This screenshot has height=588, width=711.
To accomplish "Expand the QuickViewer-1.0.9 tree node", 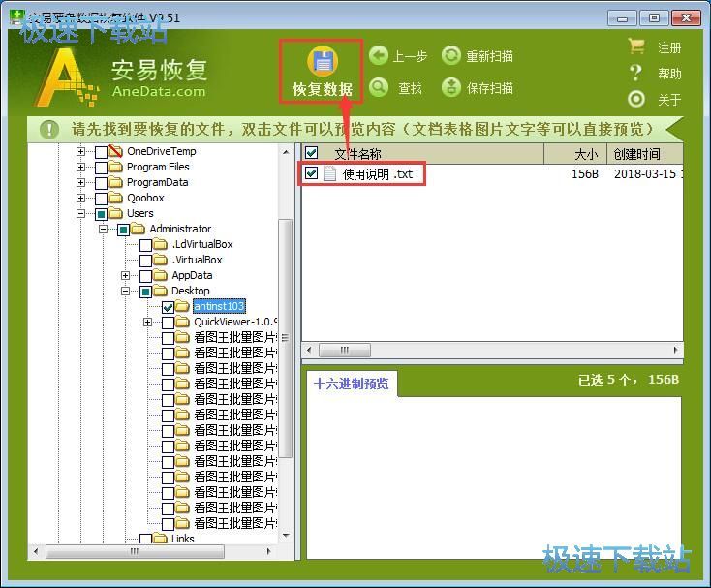I will (147, 322).
